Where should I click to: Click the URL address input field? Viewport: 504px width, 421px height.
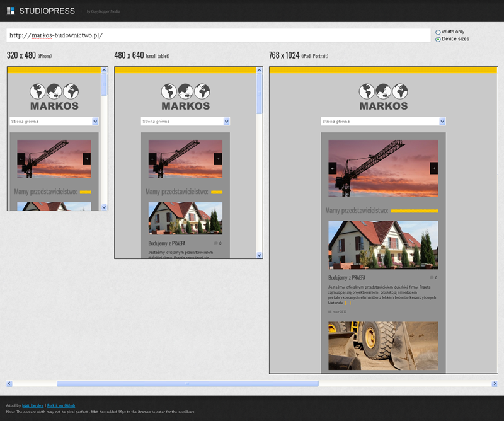pos(218,35)
